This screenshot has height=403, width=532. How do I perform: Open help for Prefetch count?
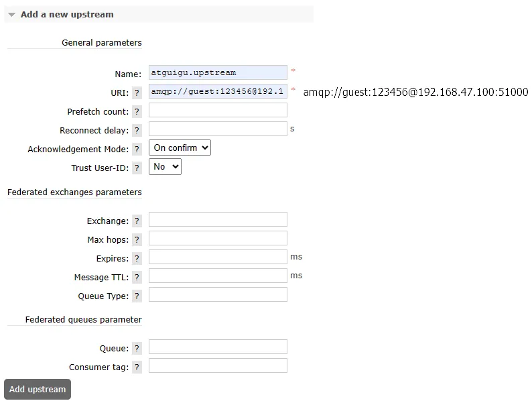click(137, 112)
